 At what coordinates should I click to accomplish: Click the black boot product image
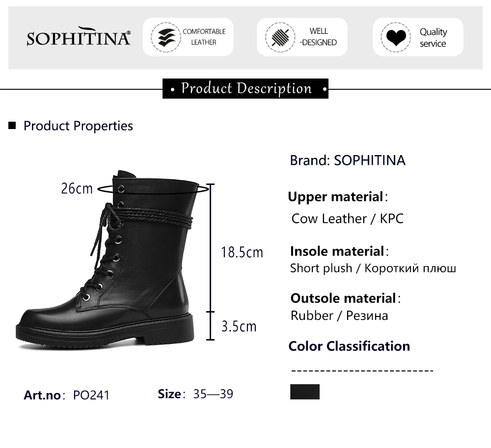108,260
